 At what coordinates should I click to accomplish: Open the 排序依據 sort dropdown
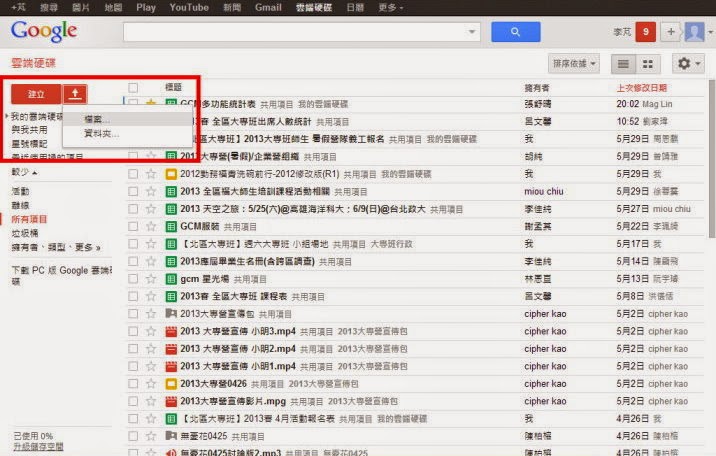coord(574,63)
